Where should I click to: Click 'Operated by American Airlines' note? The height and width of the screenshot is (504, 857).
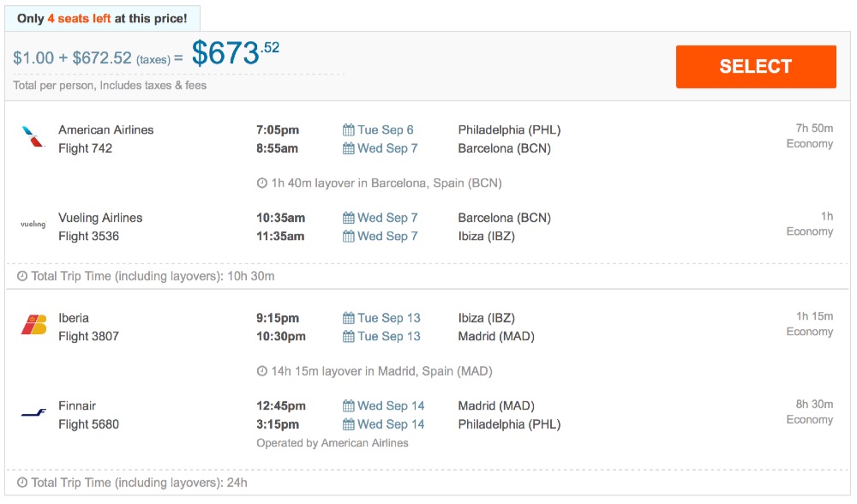[333, 443]
